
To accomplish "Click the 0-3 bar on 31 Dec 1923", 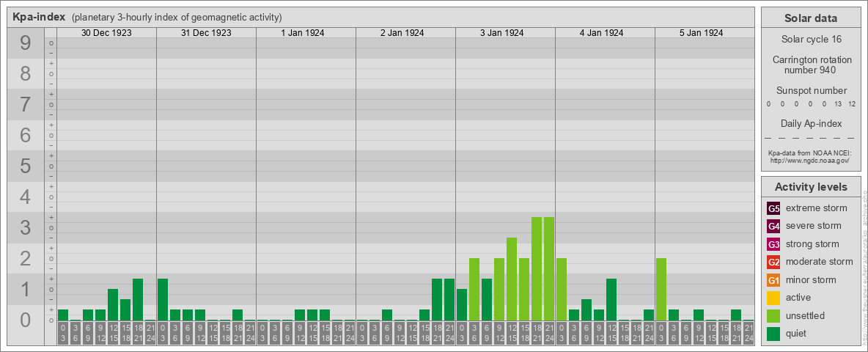I will (x=163, y=299).
